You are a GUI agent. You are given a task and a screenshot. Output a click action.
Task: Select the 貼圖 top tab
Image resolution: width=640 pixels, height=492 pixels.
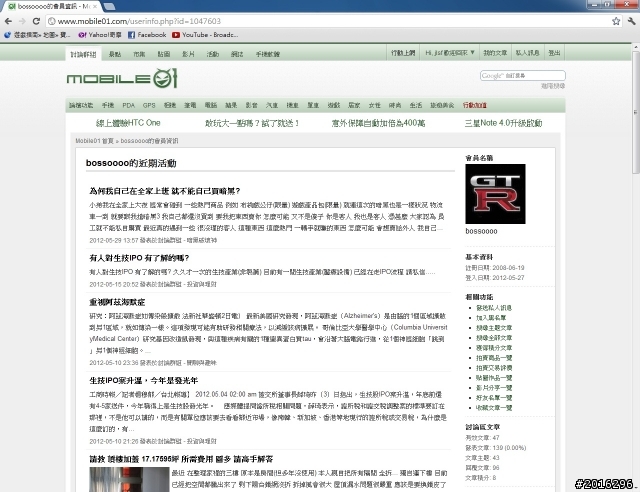point(164,54)
